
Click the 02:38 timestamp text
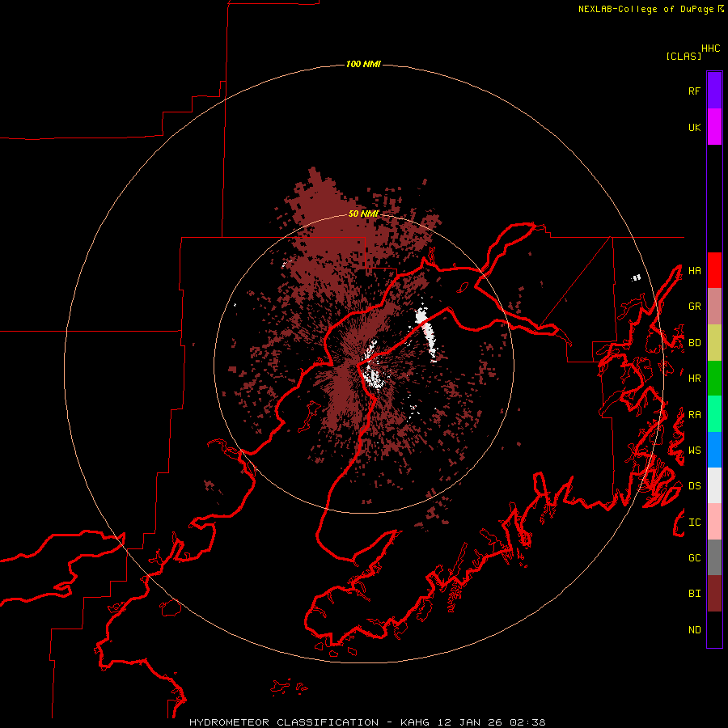(x=527, y=722)
